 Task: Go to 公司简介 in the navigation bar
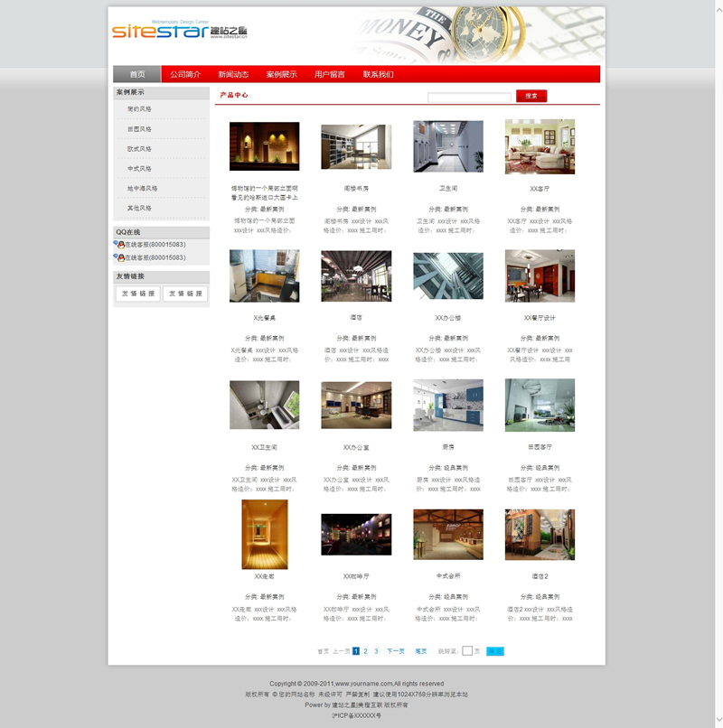pos(184,74)
